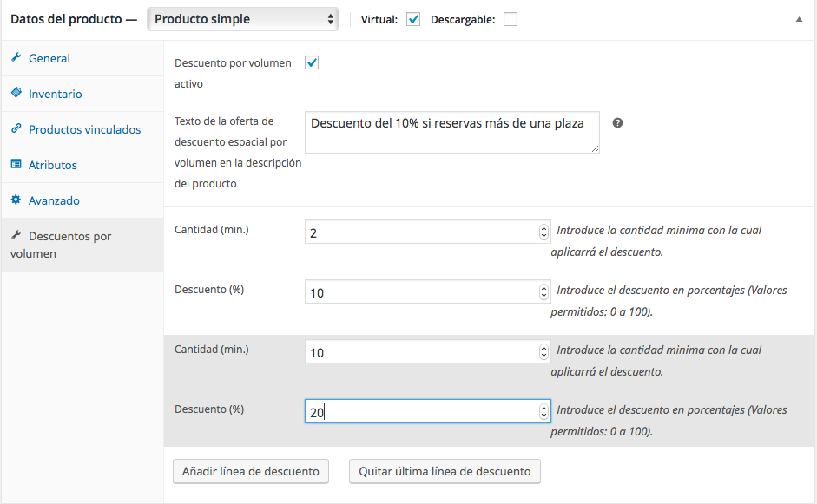
Task: Click the first Descuento (%) input with value 10
Action: coord(427,291)
